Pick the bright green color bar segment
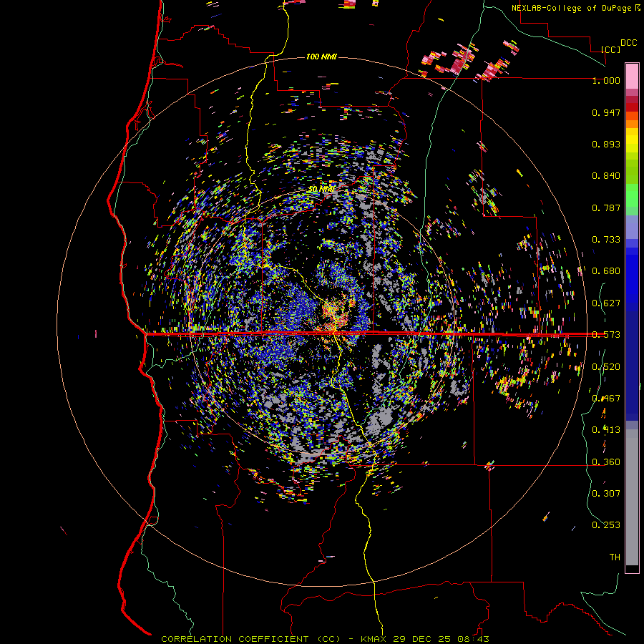644x644 pixels. (x=632, y=195)
